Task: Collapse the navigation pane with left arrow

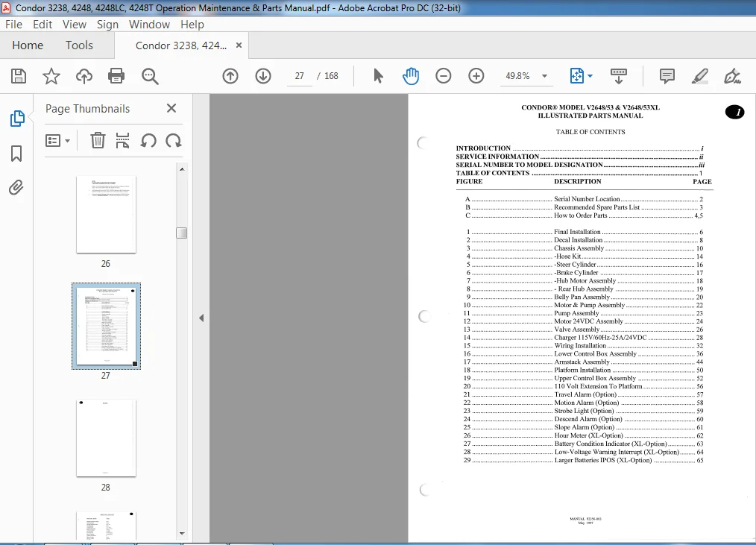Action: point(201,318)
